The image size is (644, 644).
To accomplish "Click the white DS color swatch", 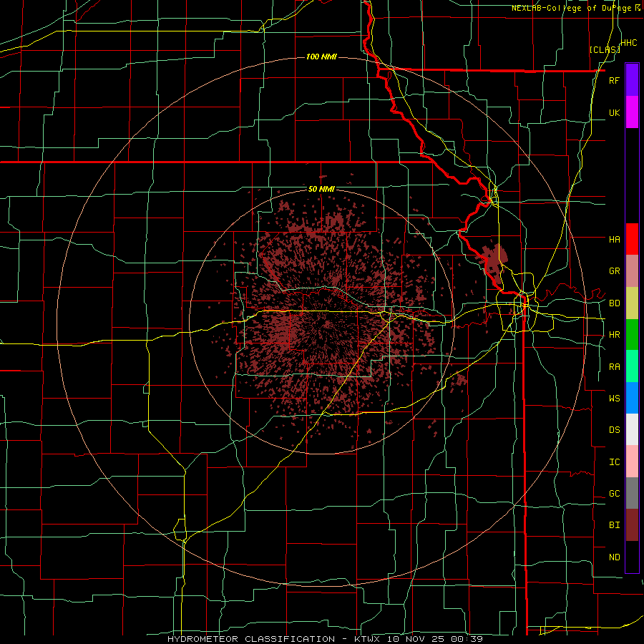I will (x=632, y=429).
